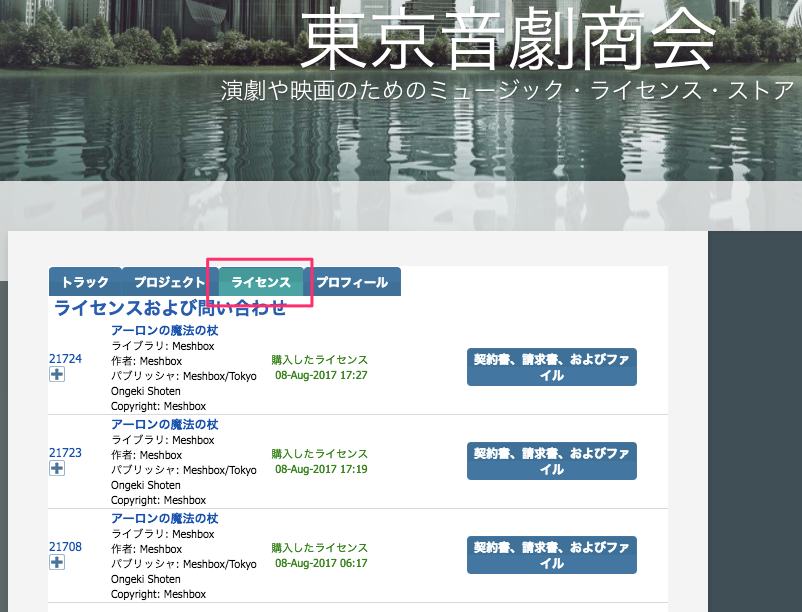
Task: Click 契約書、請求書、およびファイル button for license 21708
Action: point(551,555)
